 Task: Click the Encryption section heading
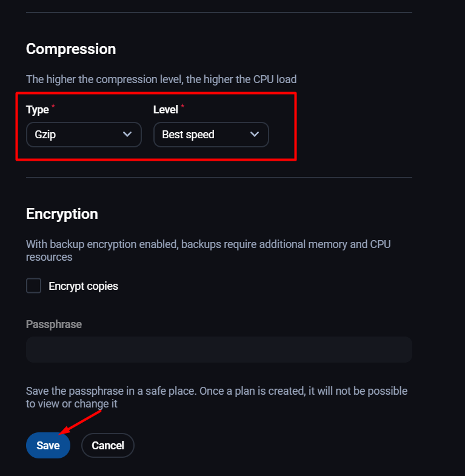tap(62, 214)
